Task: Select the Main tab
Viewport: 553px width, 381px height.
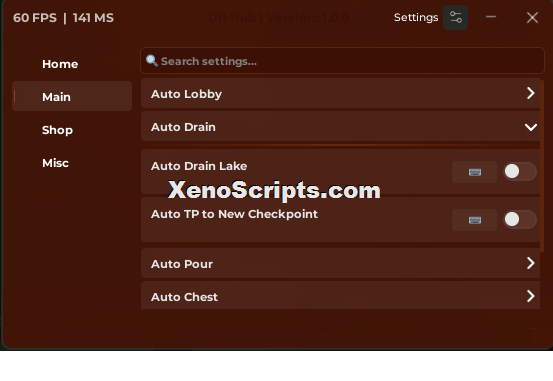Action: pos(72,96)
